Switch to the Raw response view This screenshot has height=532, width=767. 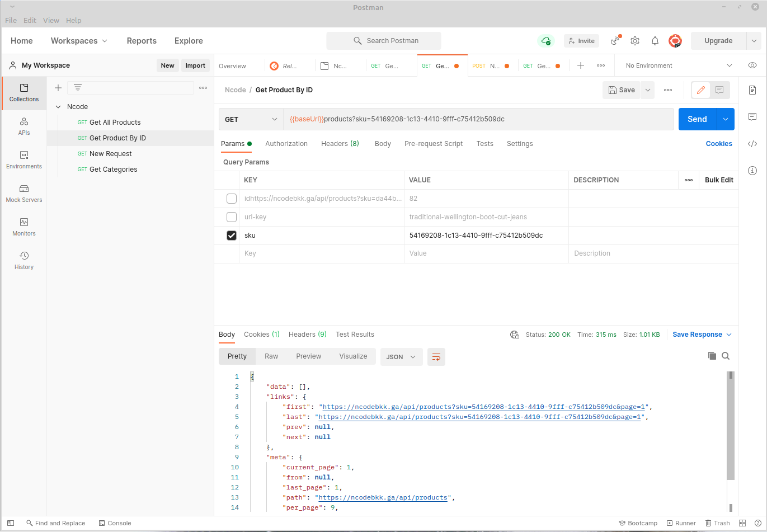tap(271, 356)
